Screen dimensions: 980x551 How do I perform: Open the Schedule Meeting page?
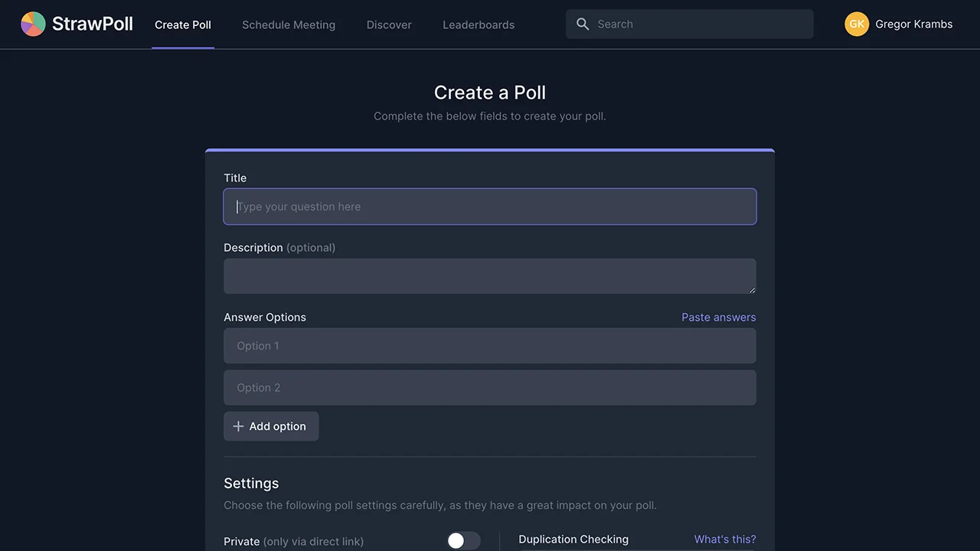point(289,24)
